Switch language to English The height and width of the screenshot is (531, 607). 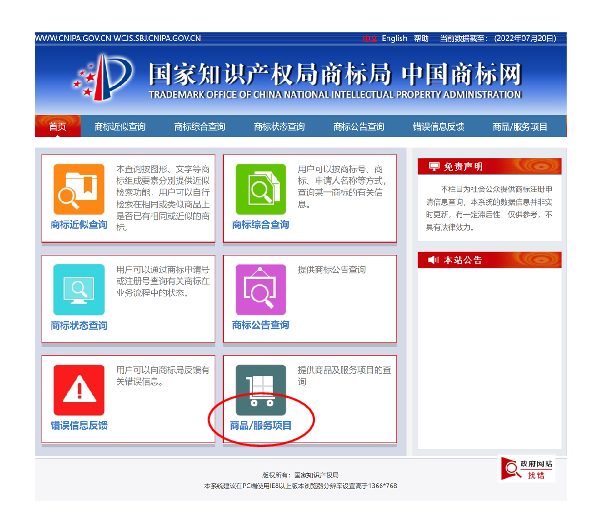394,38
